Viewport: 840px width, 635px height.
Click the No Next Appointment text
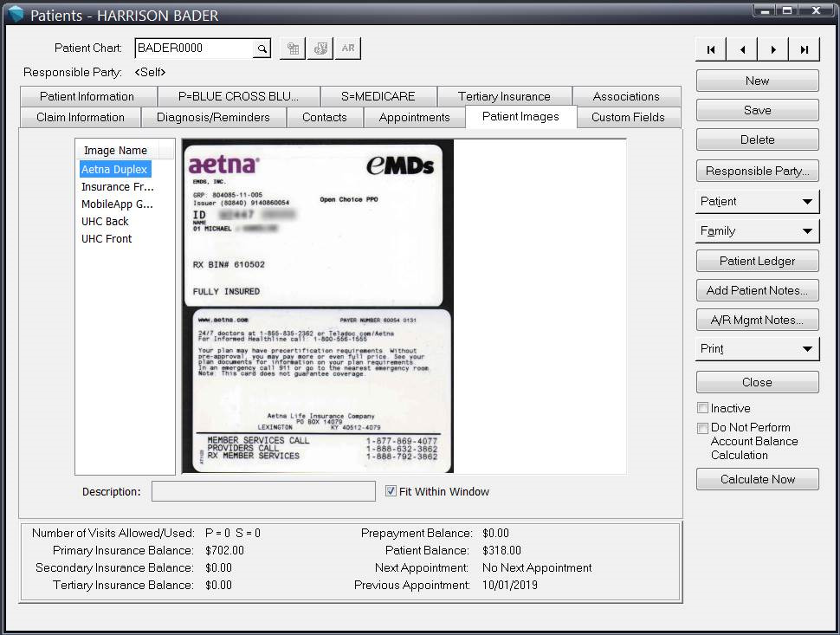(x=537, y=567)
